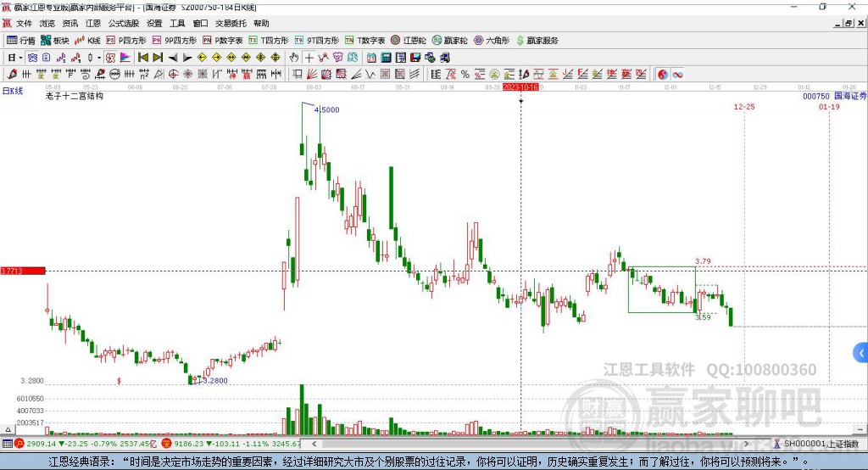Click the 日K线 chart label
The image size is (868, 470).
[13, 91]
